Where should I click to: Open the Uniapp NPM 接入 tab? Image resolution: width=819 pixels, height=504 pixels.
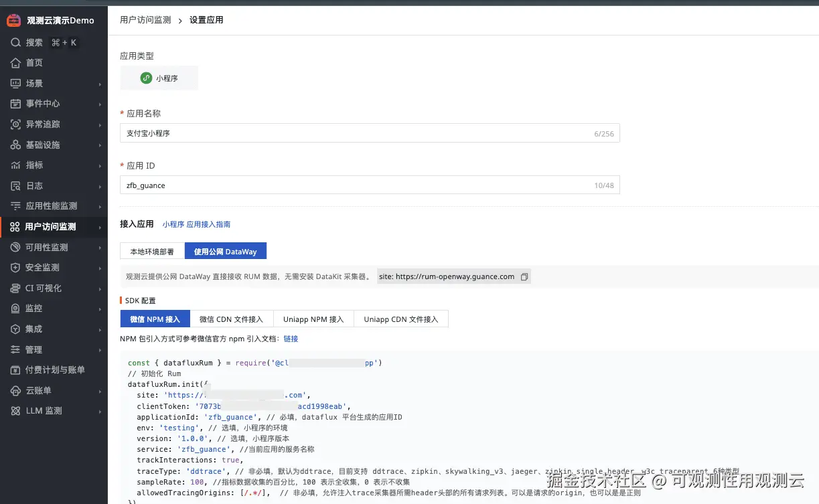pos(313,319)
